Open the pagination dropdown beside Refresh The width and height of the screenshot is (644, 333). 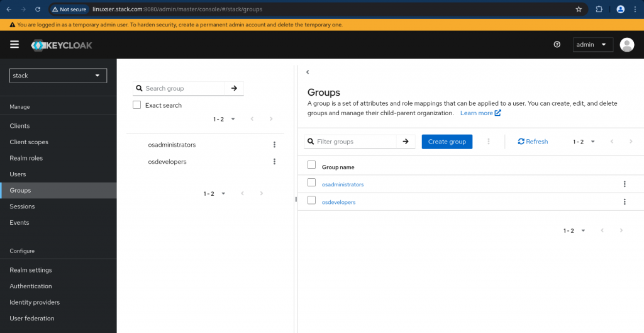click(584, 142)
